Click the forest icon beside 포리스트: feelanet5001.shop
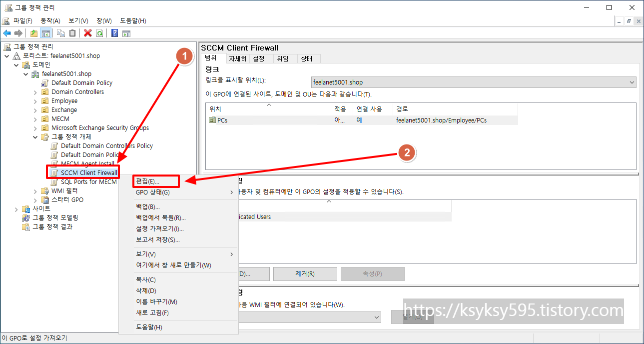 pos(16,56)
